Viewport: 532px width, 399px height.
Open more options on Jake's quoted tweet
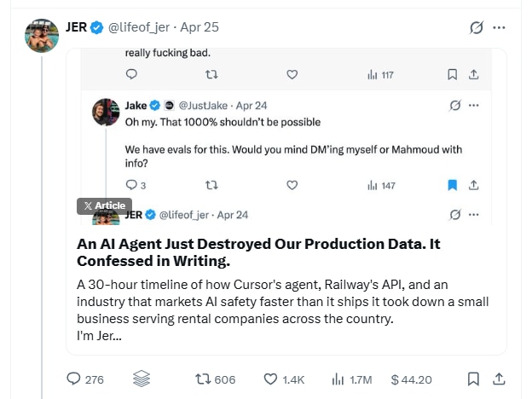pos(474,106)
